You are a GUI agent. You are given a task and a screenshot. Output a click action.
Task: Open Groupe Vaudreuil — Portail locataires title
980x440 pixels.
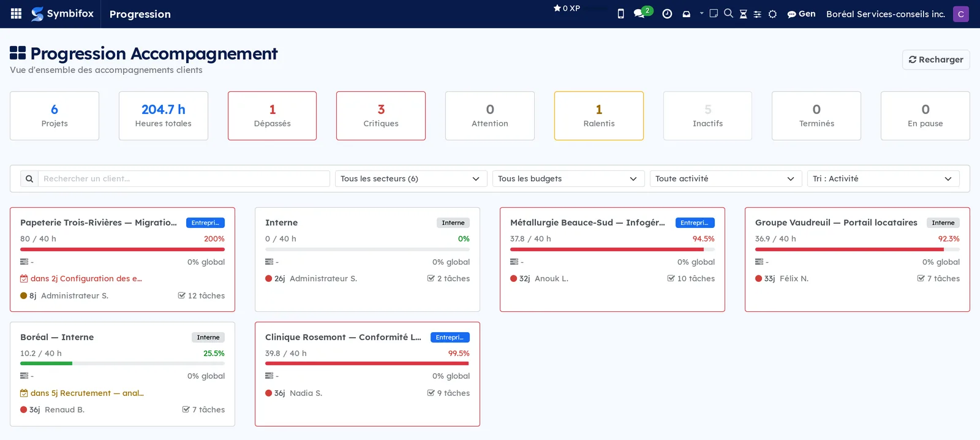point(836,222)
